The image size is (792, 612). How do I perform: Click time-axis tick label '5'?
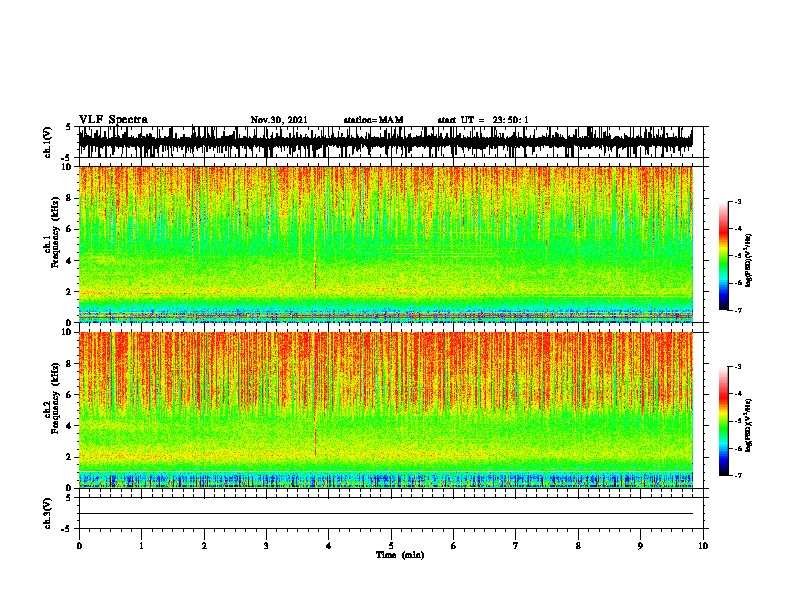tap(391, 546)
